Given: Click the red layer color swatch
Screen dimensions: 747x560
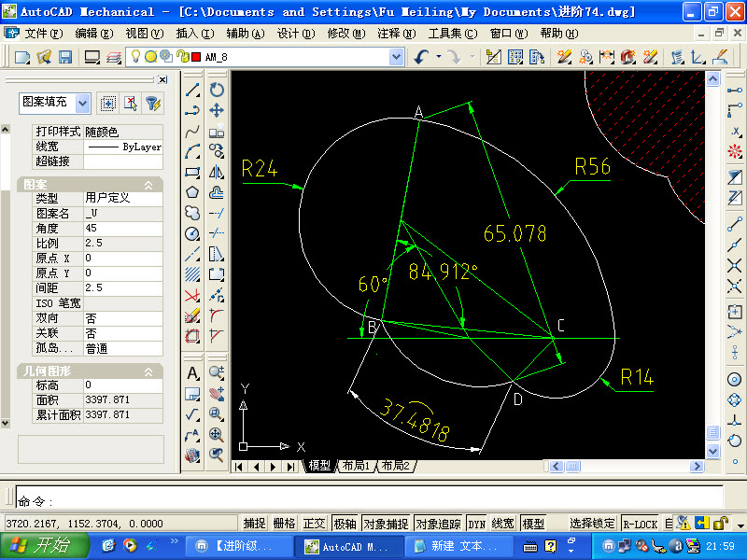Looking at the screenshot, I should click(x=196, y=57).
